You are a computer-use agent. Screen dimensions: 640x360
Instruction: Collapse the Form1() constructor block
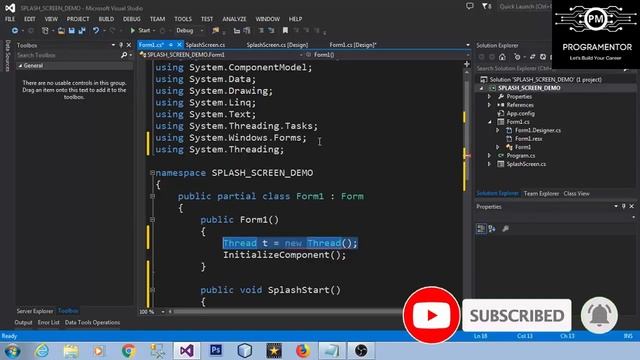[x=152, y=220]
